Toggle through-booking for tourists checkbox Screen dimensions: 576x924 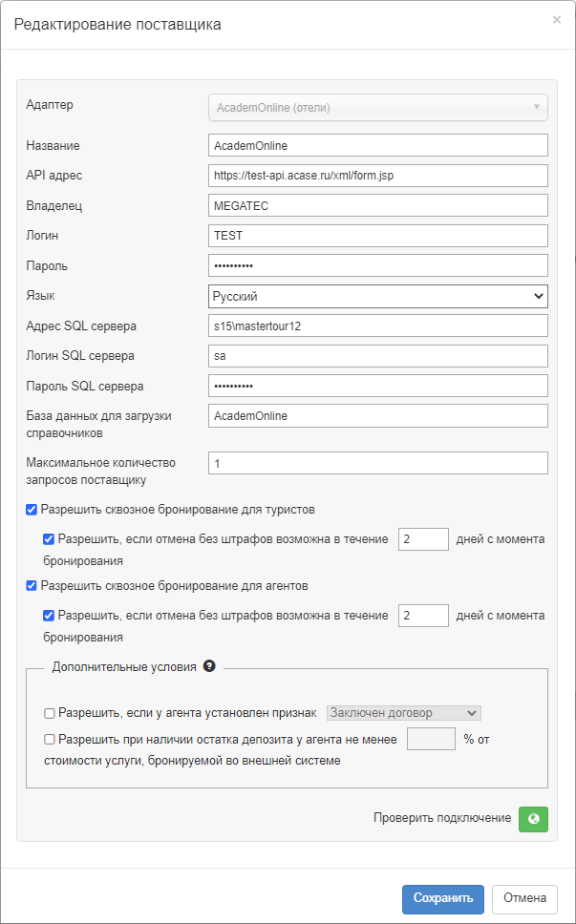tap(32, 510)
